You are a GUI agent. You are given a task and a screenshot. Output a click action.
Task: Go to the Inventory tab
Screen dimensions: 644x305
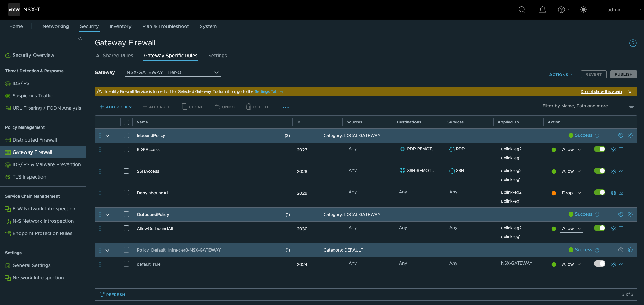(x=120, y=26)
